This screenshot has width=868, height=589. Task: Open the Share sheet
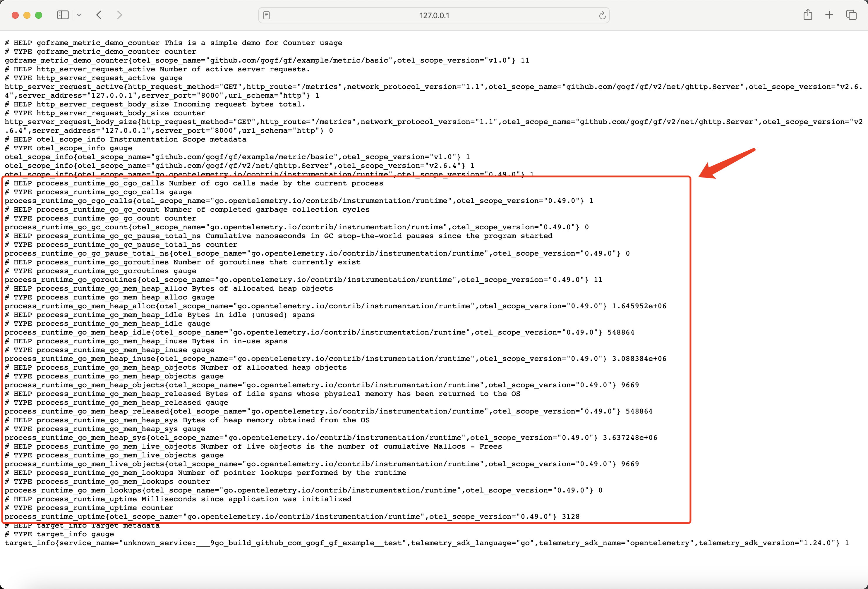[x=807, y=15]
